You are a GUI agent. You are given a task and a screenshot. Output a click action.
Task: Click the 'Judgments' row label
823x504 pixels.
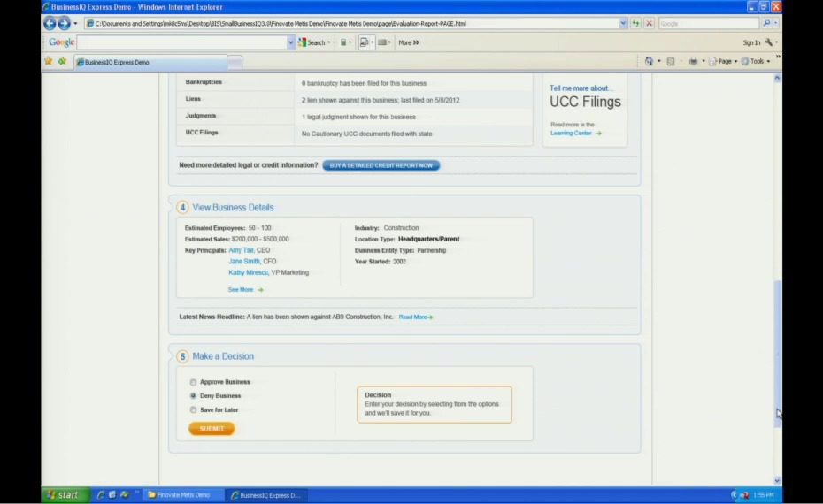pos(201,115)
